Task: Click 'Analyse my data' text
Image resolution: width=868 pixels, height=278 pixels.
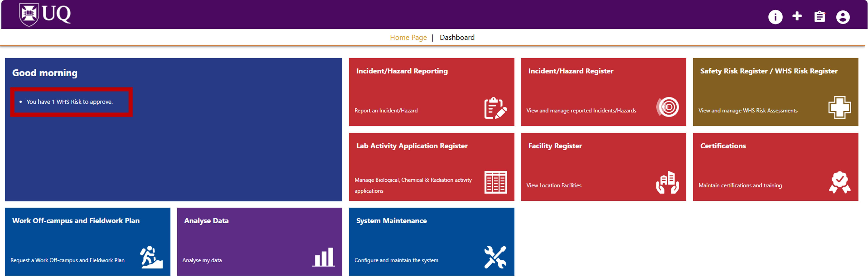Action: point(202,260)
